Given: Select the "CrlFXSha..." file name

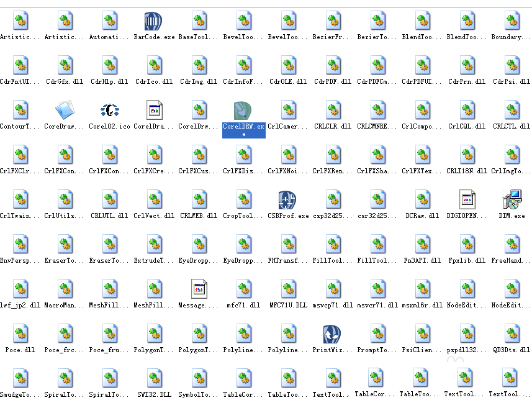Looking at the screenshot, I should [377, 171].
